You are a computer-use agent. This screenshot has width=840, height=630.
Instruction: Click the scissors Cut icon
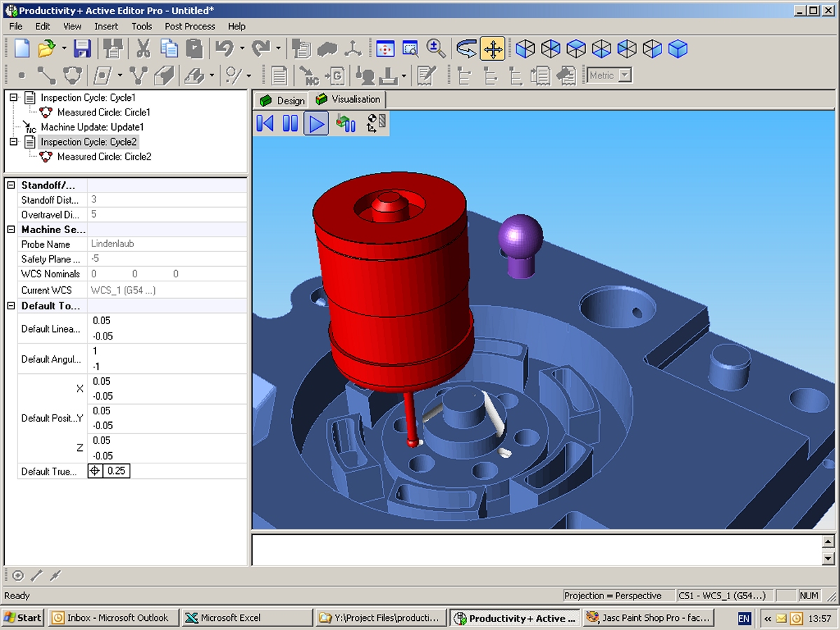click(x=143, y=48)
